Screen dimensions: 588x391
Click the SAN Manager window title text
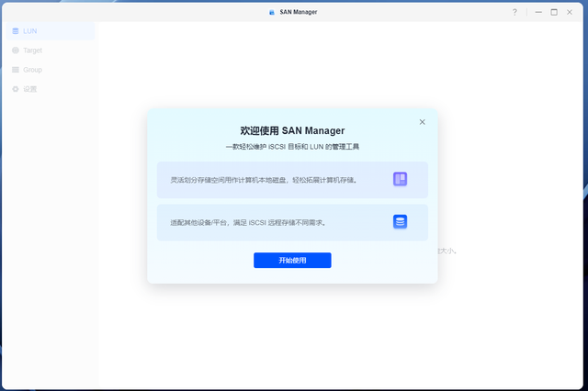299,12
